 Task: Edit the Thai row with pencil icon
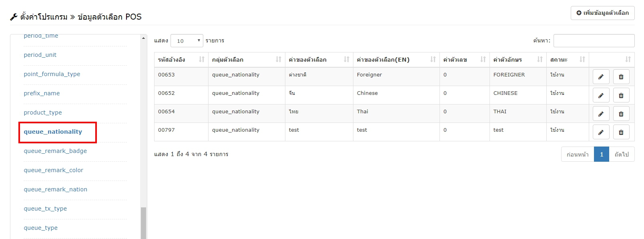click(601, 114)
